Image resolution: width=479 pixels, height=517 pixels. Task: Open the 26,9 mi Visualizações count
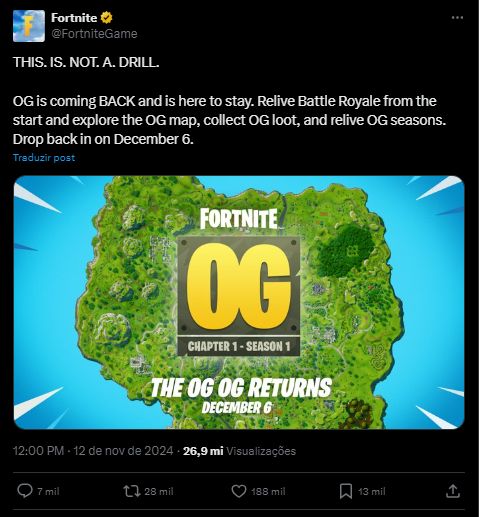(x=239, y=451)
